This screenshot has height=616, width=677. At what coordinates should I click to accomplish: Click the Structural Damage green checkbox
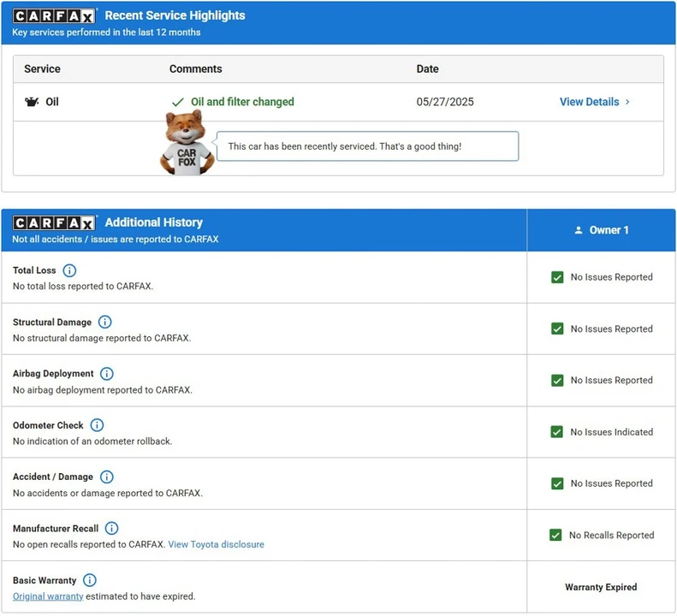pos(557,329)
